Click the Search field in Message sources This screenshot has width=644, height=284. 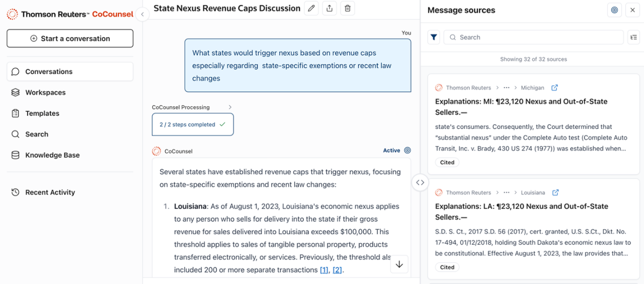click(533, 37)
